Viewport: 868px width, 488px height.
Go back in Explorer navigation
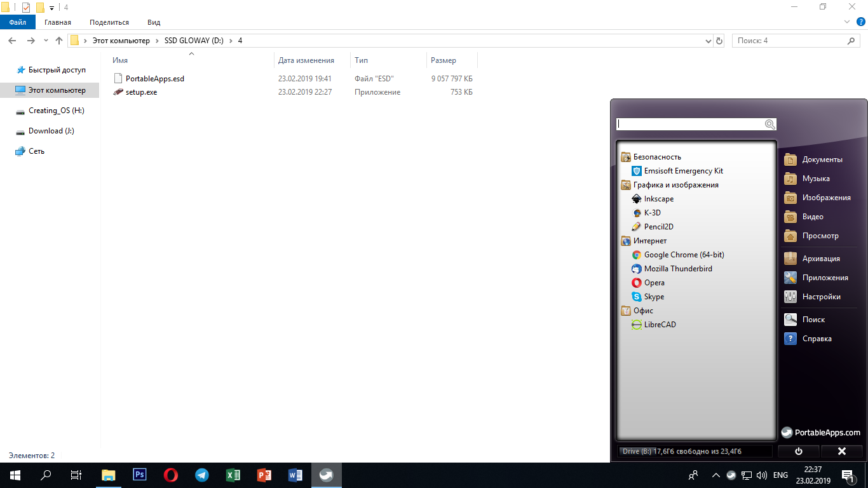[12, 41]
